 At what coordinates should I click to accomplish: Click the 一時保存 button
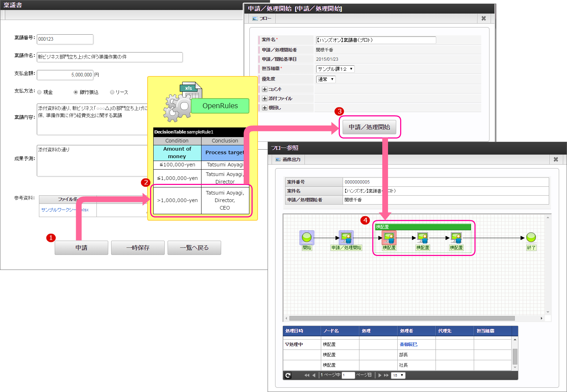(138, 248)
